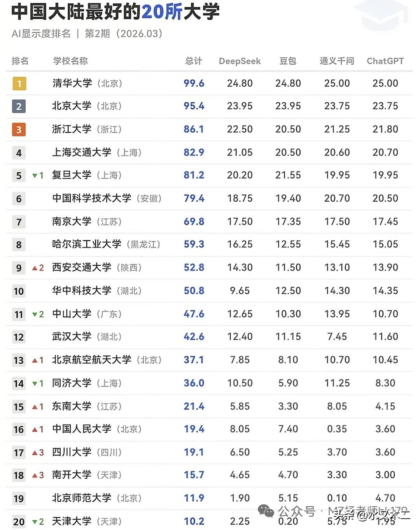Click the orange rank 3 badge
420x530 pixels.
pos(19,129)
